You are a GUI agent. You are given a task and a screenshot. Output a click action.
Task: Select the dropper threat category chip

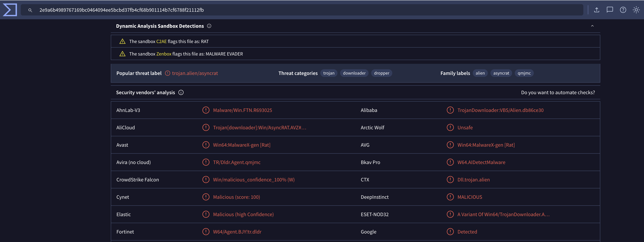(x=382, y=73)
